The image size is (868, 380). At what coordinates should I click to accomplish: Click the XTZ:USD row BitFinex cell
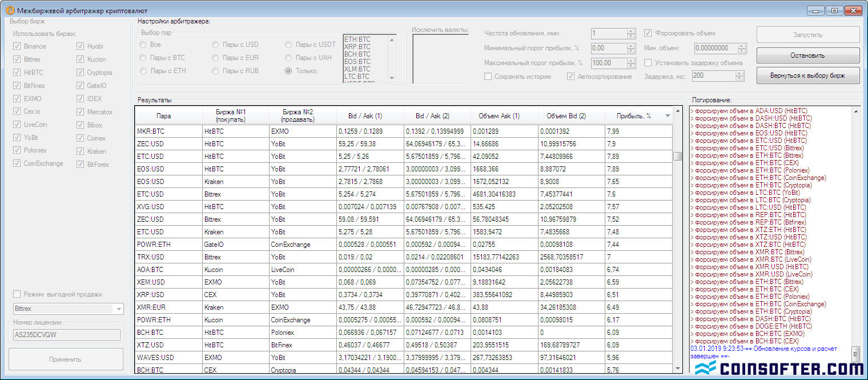tap(303, 345)
